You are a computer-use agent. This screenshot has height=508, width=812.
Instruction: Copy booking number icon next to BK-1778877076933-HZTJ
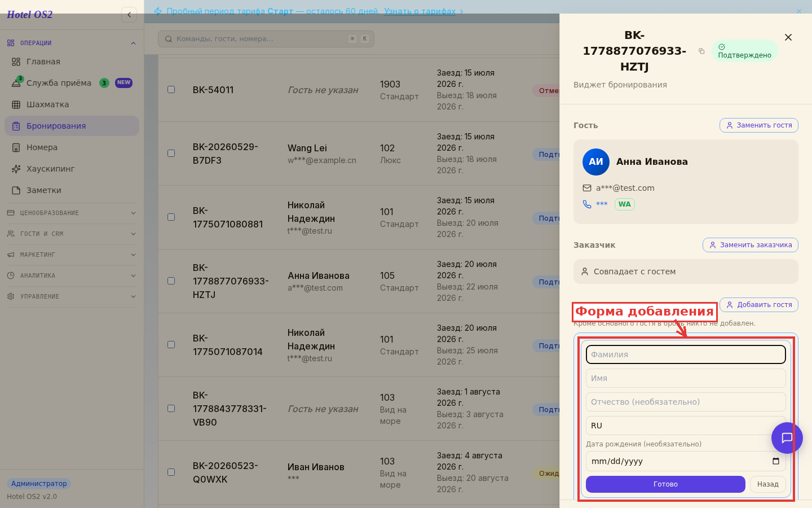701,51
